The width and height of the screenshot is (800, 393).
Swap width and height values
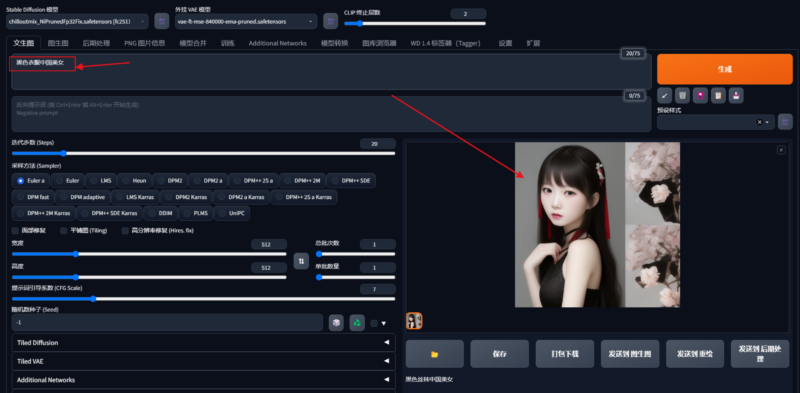tap(301, 260)
